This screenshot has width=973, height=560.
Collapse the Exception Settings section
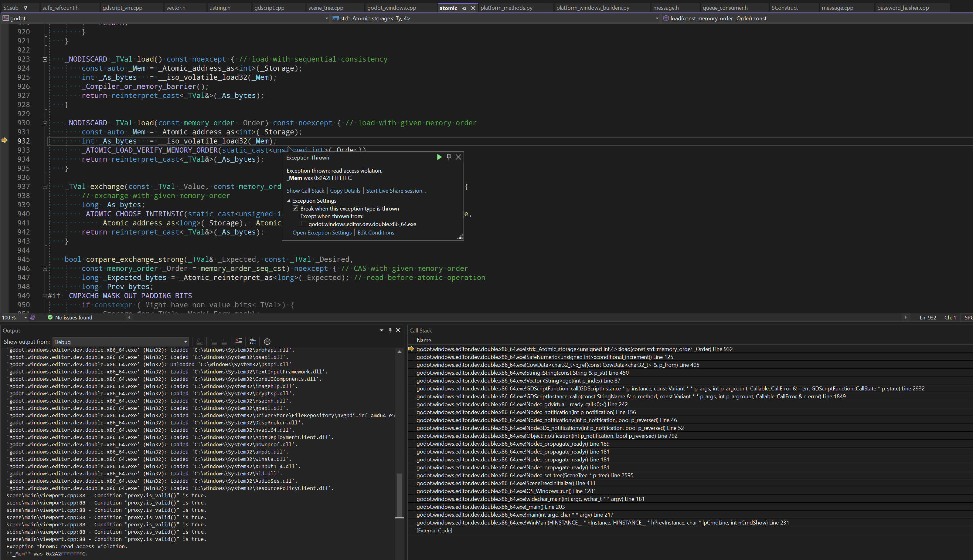click(289, 201)
